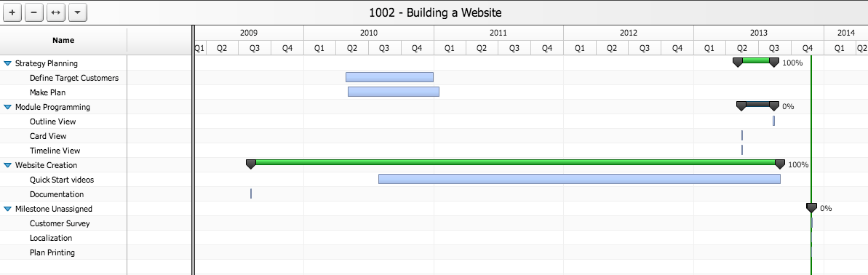Image resolution: width=868 pixels, height=275 pixels.
Task: Click the Website Creation green summary bar
Action: pyautogui.click(x=515, y=162)
